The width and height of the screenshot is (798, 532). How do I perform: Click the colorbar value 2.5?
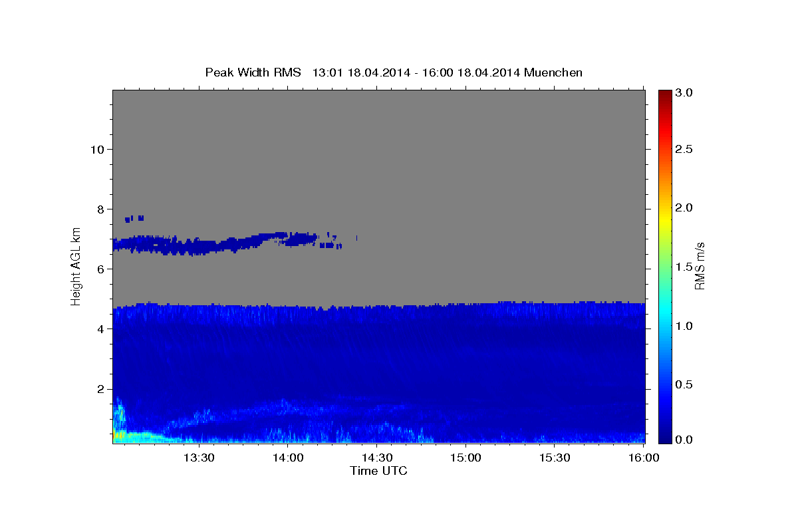point(684,149)
